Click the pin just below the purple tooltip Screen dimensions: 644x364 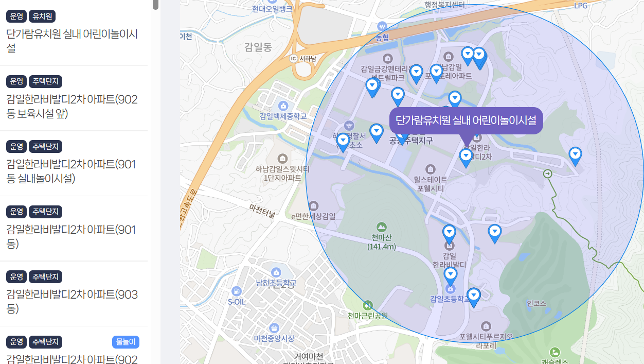point(466,158)
